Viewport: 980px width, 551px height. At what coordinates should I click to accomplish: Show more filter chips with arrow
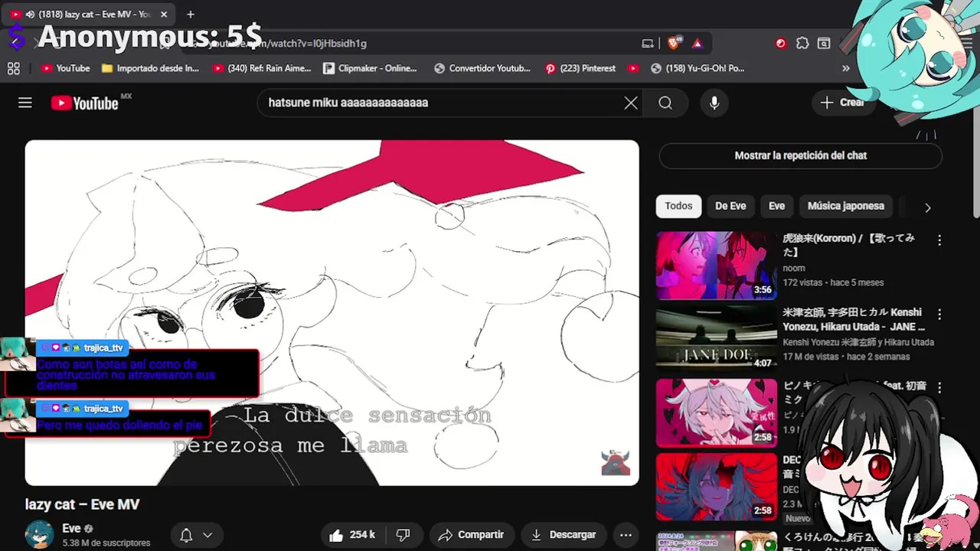click(928, 207)
